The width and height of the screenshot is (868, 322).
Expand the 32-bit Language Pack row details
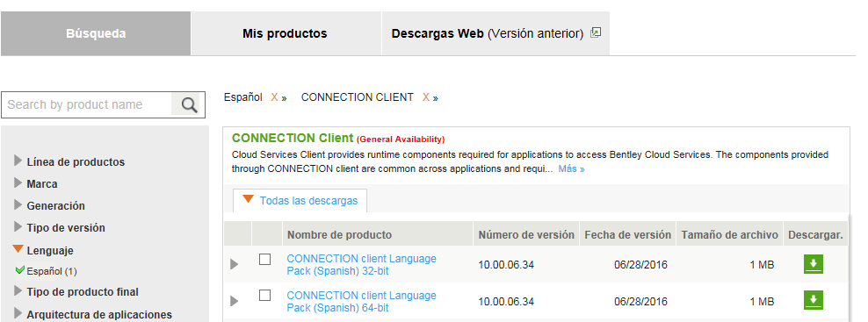(235, 264)
